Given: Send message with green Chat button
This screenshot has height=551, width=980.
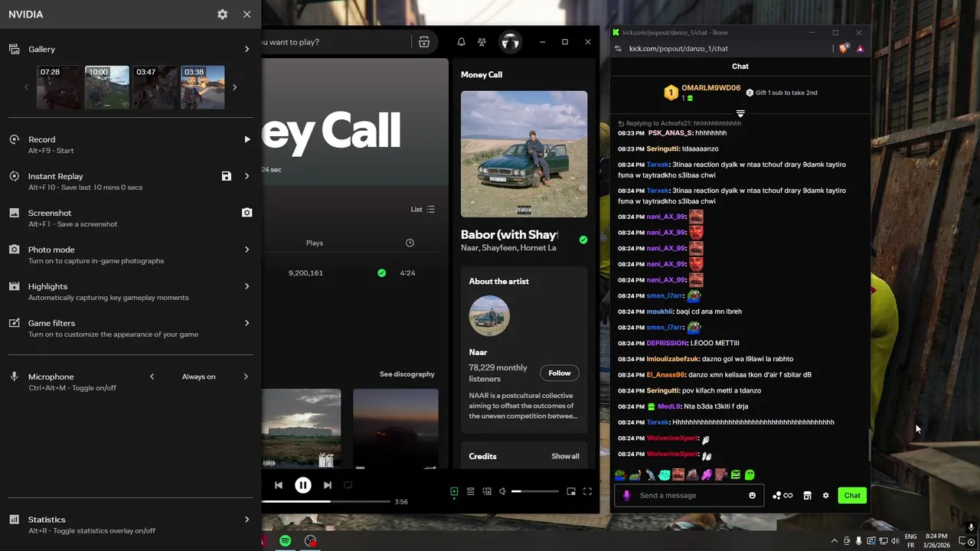Looking at the screenshot, I should pos(852,495).
